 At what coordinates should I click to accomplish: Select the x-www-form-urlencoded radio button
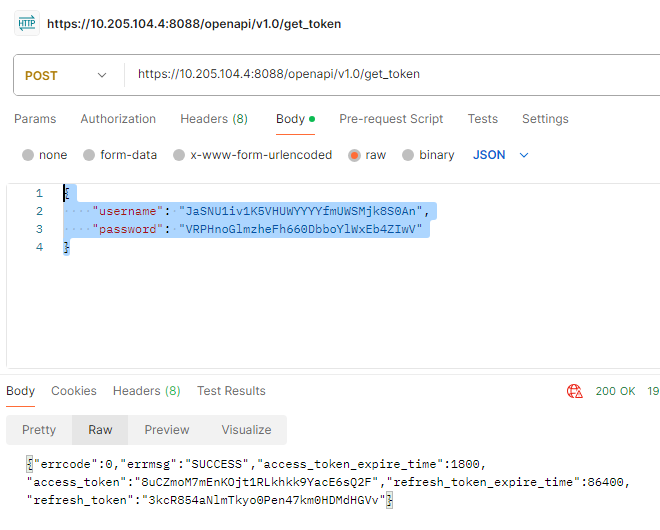tap(179, 155)
